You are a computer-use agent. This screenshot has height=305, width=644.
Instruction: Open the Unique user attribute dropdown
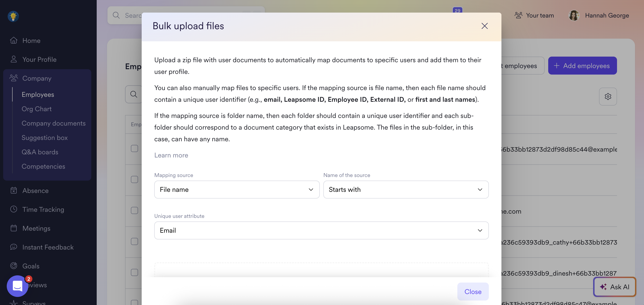tap(321, 230)
